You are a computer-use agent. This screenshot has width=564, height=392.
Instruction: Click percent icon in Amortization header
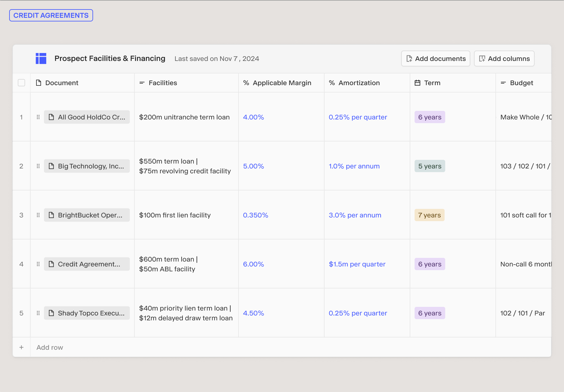332,83
